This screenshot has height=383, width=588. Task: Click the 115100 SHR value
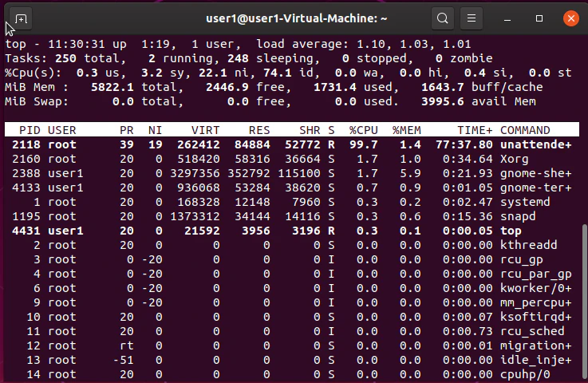tap(299, 173)
